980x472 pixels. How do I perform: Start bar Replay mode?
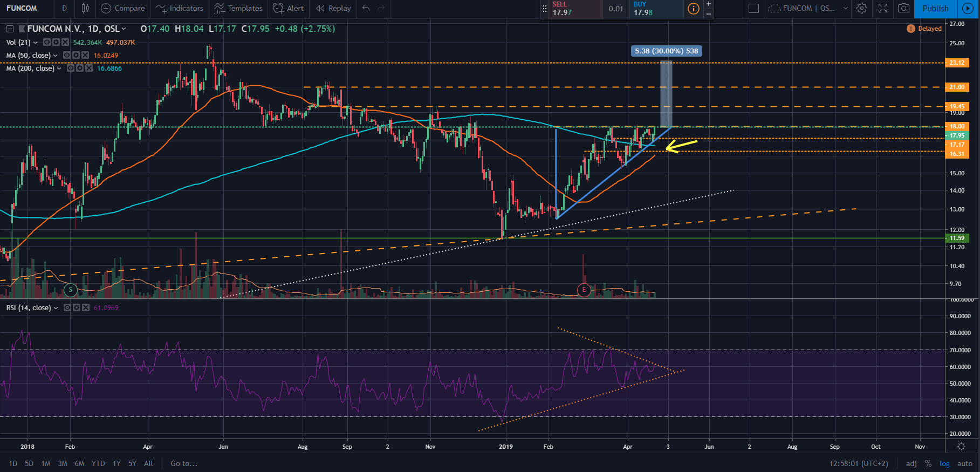coord(334,8)
